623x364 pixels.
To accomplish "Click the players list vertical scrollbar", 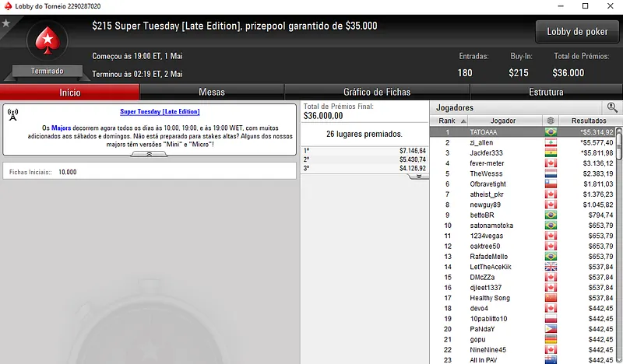I will 618,245.
